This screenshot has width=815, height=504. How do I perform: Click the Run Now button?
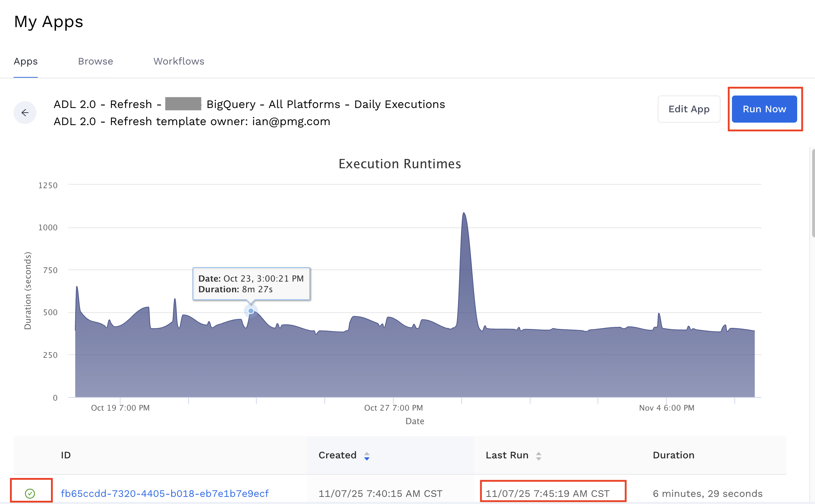[x=764, y=109]
